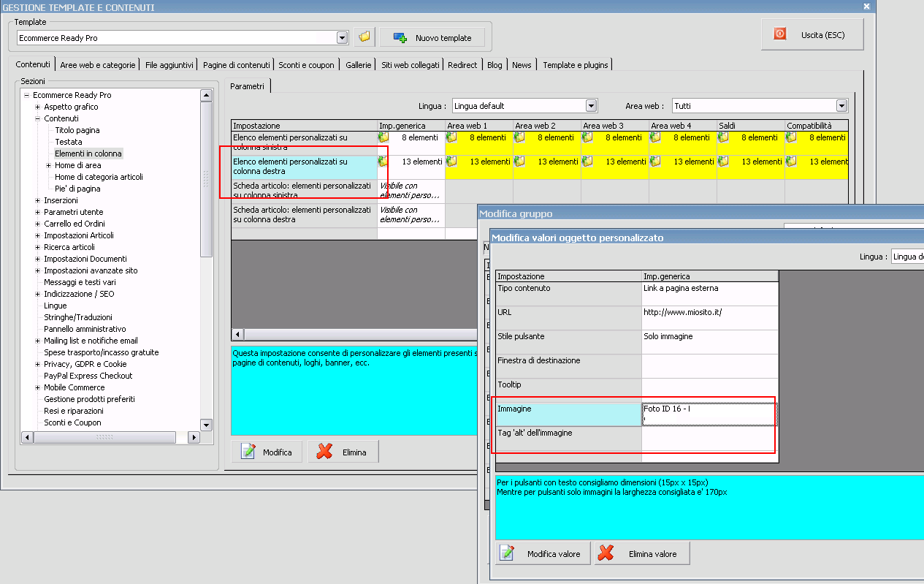Collapse the Contenuti tree node
Screen dimensions: 924x584
pyautogui.click(x=37, y=118)
